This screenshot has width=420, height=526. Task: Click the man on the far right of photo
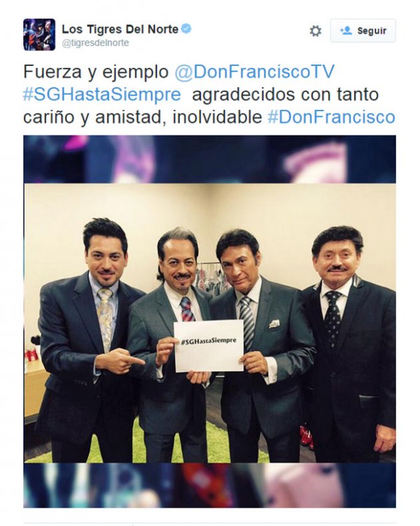[351, 342]
